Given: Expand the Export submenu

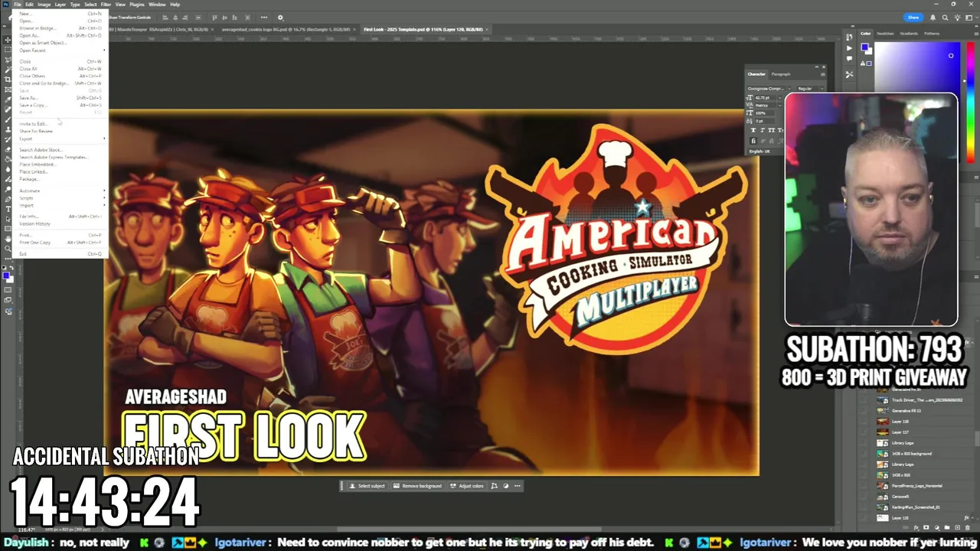Looking at the screenshot, I should coord(61,139).
